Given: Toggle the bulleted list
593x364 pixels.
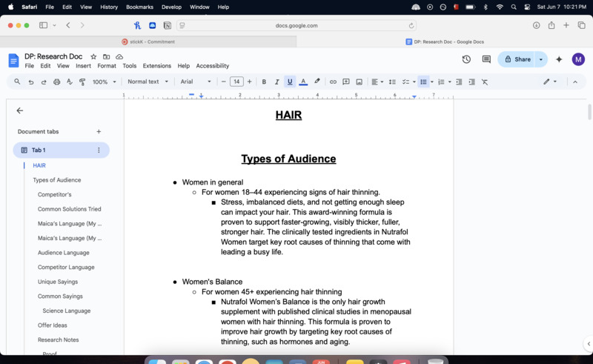Looking at the screenshot, I should tap(423, 82).
